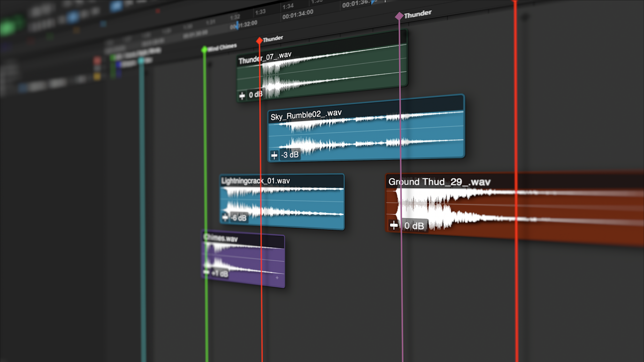
Task: Click the clip gain icon on Sky_Rumble02_.wav
Action: coord(274,155)
